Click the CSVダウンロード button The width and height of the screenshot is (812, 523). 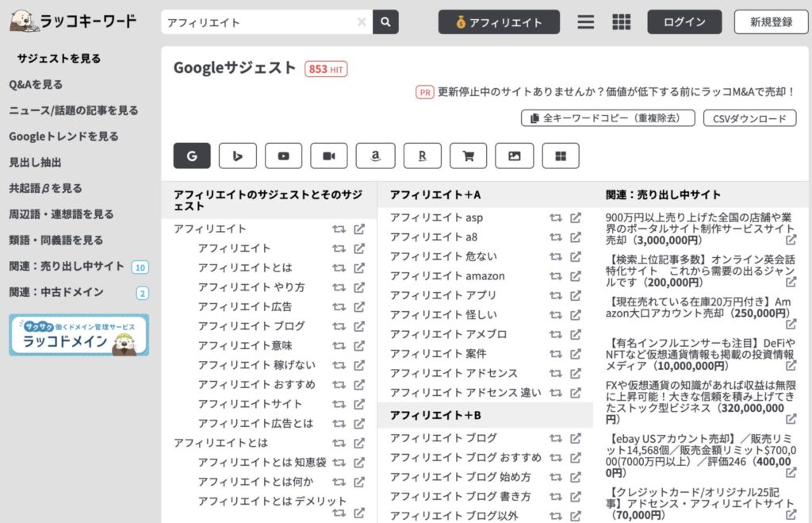pos(749,118)
